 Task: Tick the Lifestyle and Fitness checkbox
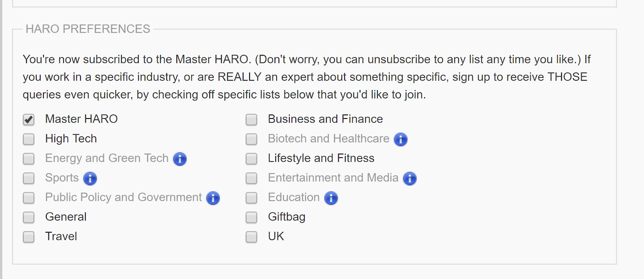click(252, 159)
